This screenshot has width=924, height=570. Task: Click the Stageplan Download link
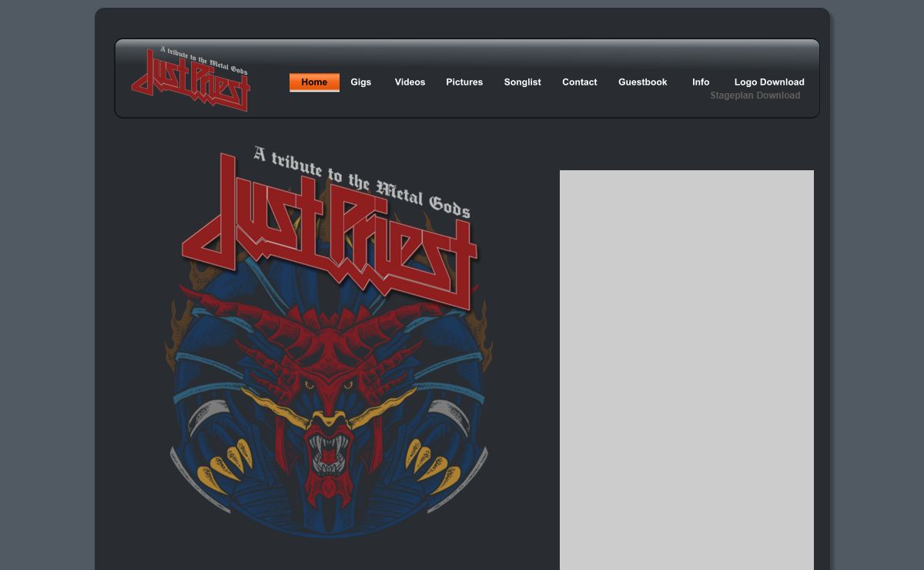pyautogui.click(x=755, y=96)
